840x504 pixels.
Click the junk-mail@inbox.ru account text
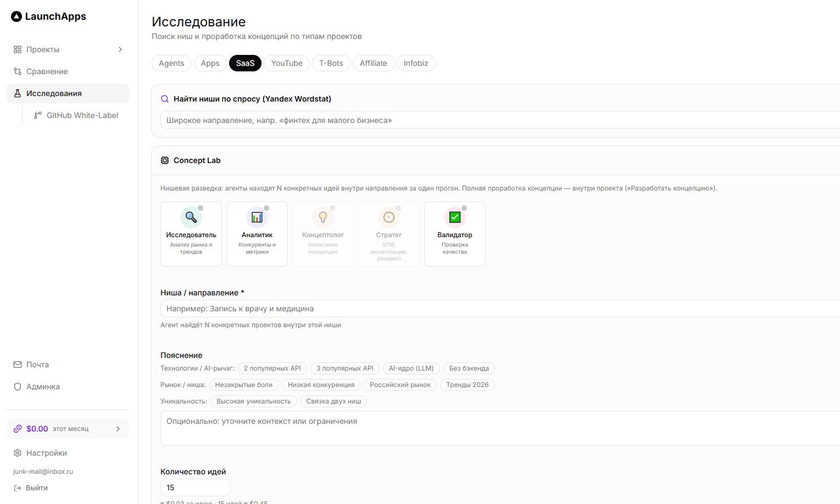pos(43,472)
